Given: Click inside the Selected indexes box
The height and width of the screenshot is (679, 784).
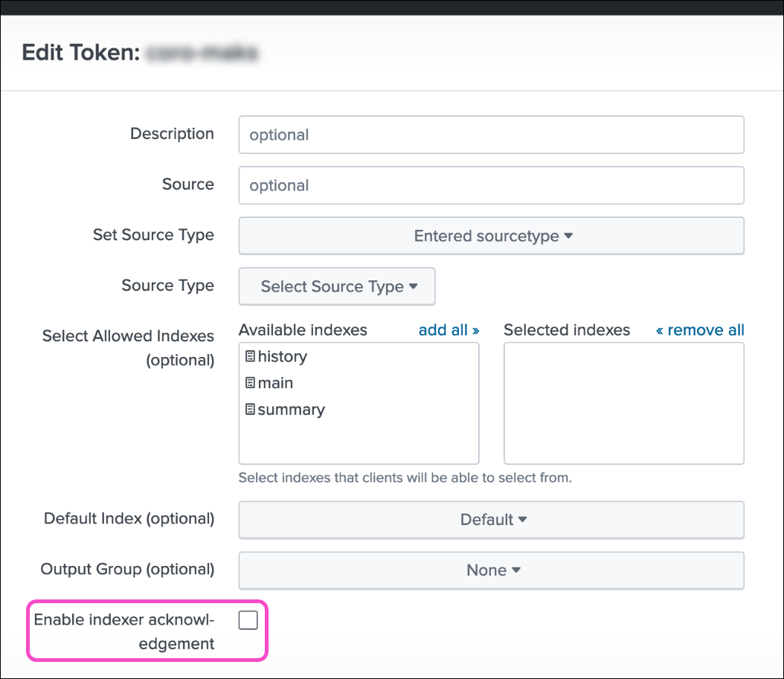Looking at the screenshot, I should pyautogui.click(x=623, y=402).
